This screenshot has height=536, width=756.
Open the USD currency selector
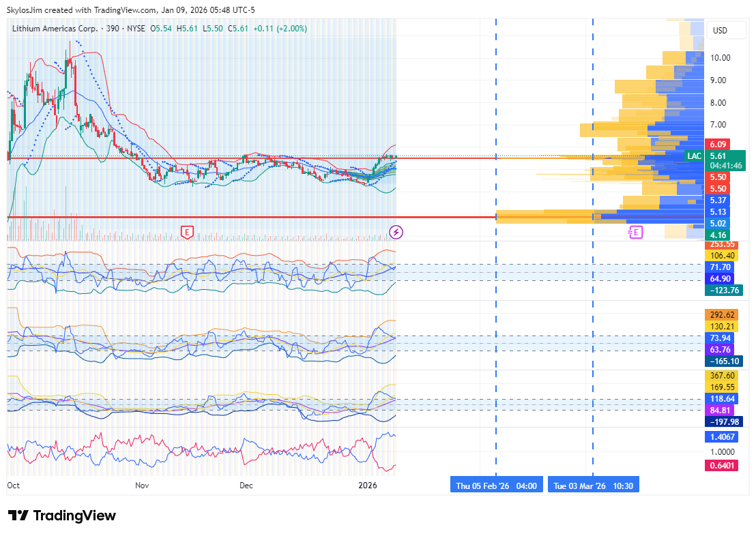[x=720, y=31]
